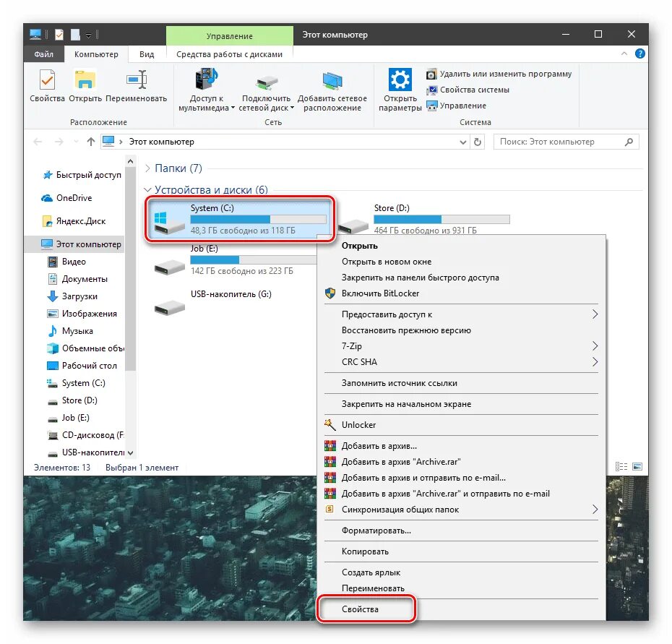Choose Открыть in context menu

click(461, 246)
